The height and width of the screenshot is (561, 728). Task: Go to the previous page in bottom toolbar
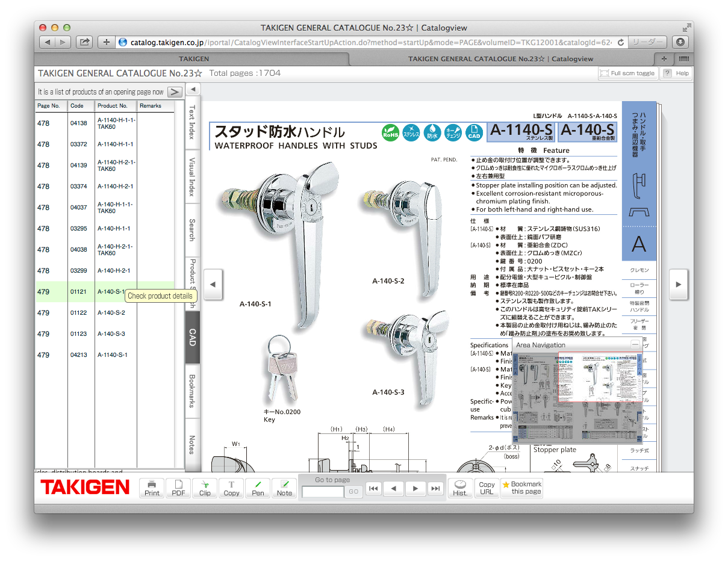pyautogui.click(x=394, y=489)
